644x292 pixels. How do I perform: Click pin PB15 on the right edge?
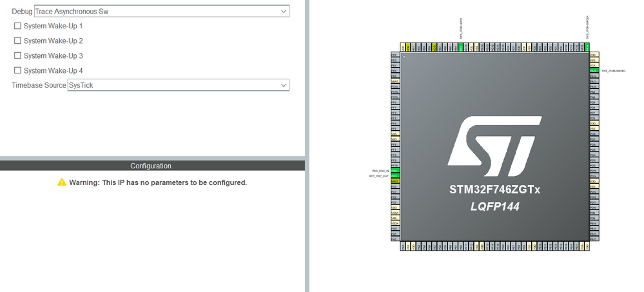coord(594,223)
